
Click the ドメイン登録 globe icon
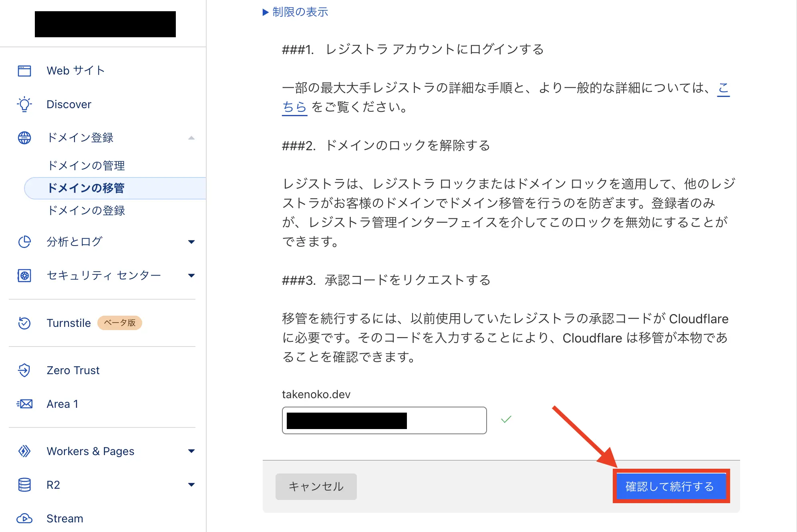[24, 138]
